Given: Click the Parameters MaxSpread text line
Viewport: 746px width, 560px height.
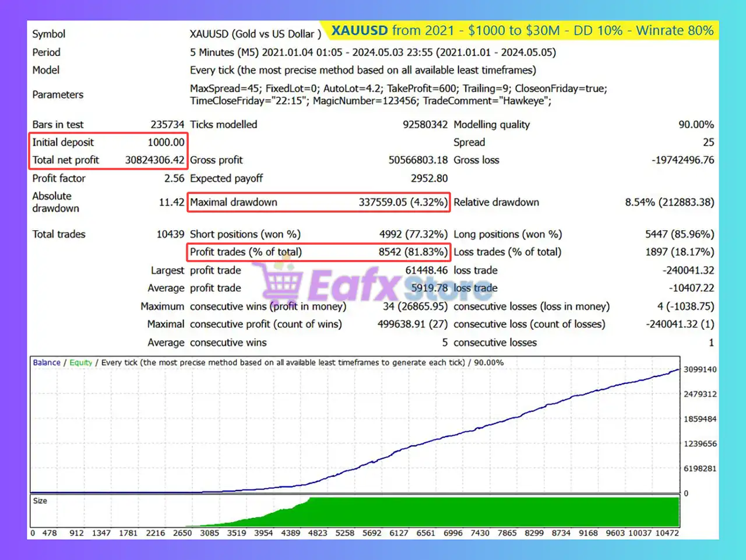Looking at the screenshot, I should (398, 89).
